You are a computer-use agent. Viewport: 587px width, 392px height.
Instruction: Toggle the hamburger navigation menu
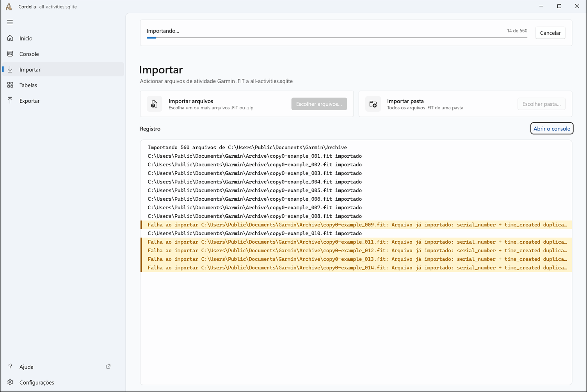point(10,22)
